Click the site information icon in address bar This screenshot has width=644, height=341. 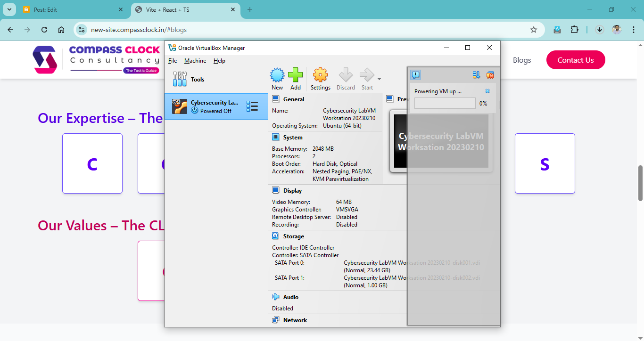pos(82,30)
